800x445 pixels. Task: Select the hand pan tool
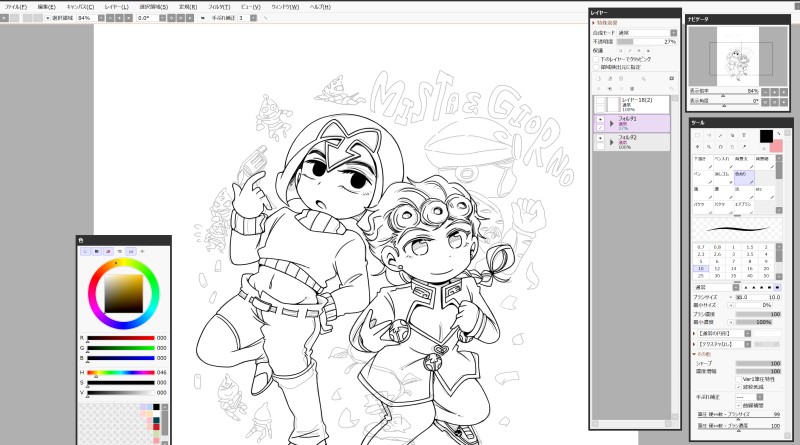(x=732, y=146)
